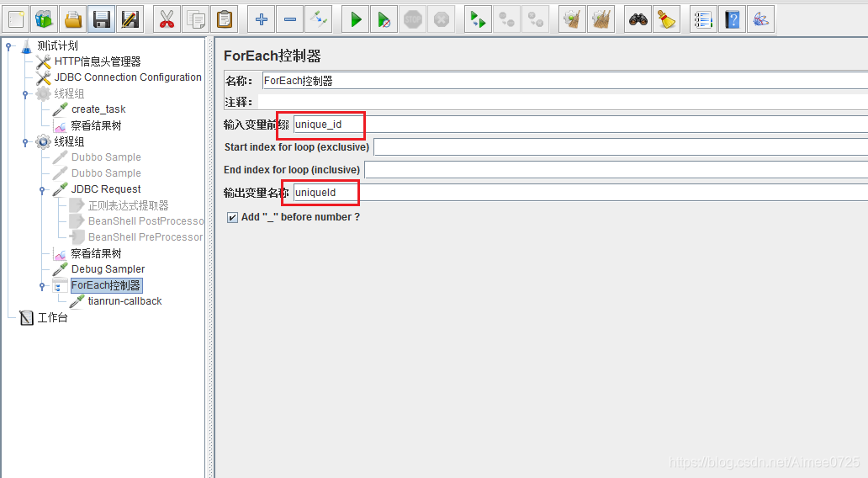Expand all with the plus icon
The height and width of the screenshot is (478, 868).
tap(262, 19)
